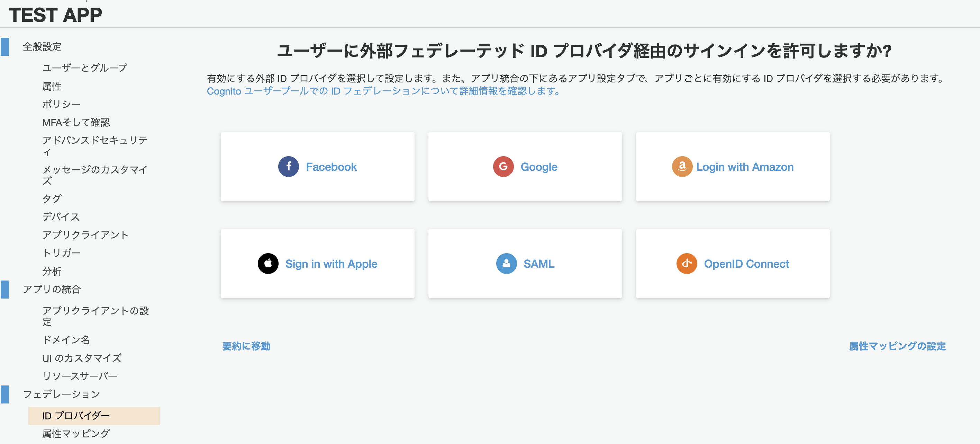Click the red Google G icon
This screenshot has width=980, height=444.
point(503,166)
